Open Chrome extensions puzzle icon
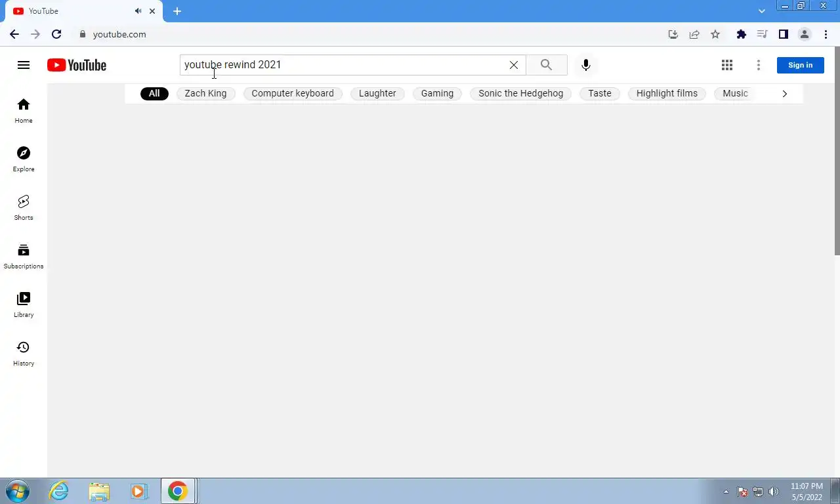This screenshot has height=504, width=840. [x=742, y=34]
